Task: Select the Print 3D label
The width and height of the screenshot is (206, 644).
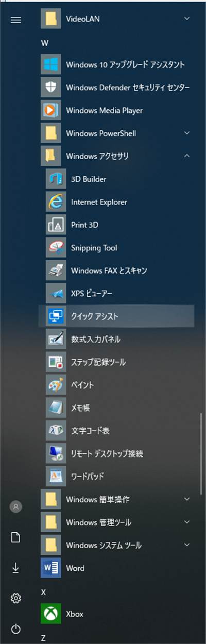Action: (x=84, y=225)
